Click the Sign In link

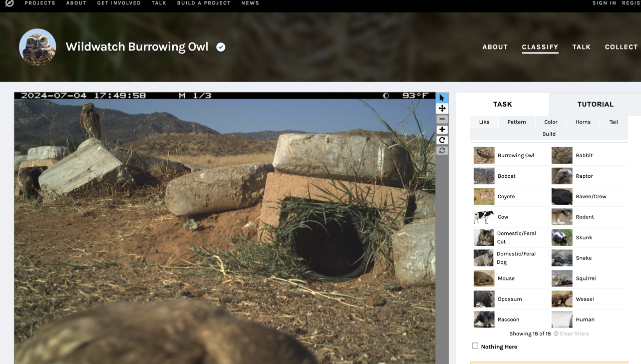604,3
